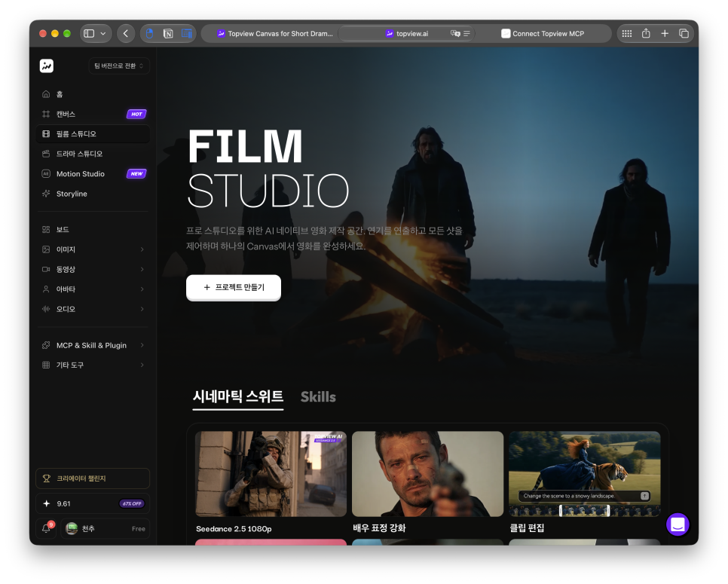This screenshot has width=728, height=584.
Task: Click the Topview logo in sidebar
Action: coord(47,66)
